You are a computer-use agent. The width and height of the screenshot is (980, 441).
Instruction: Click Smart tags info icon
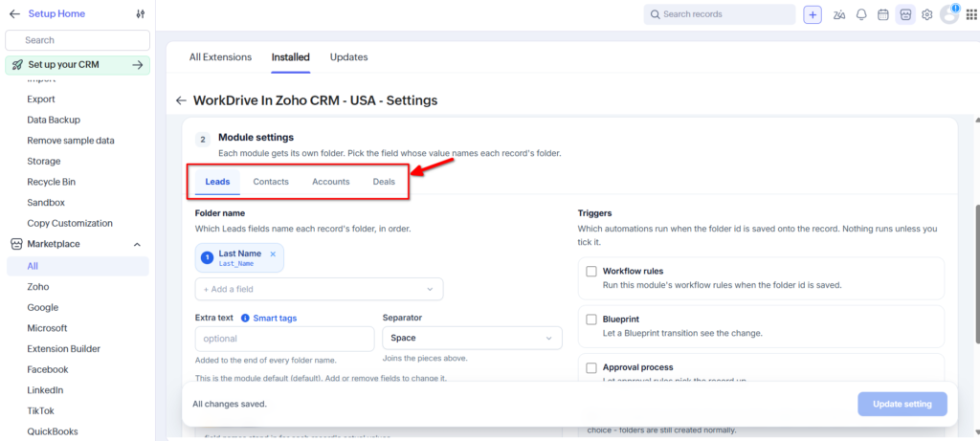(x=245, y=318)
